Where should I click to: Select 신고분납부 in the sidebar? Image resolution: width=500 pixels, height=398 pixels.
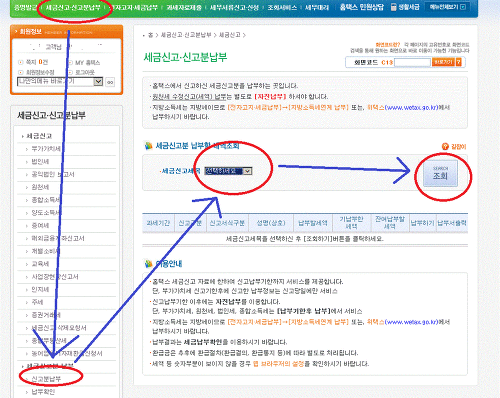tap(46, 379)
